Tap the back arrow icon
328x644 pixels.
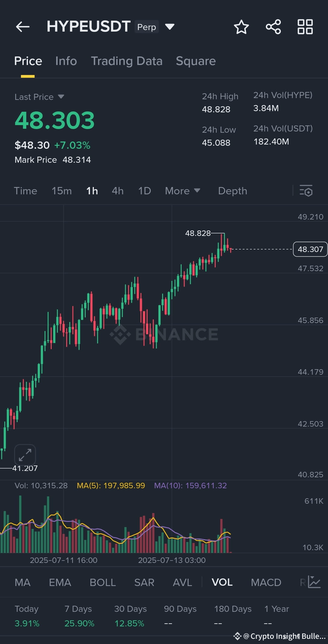pyautogui.click(x=23, y=27)
